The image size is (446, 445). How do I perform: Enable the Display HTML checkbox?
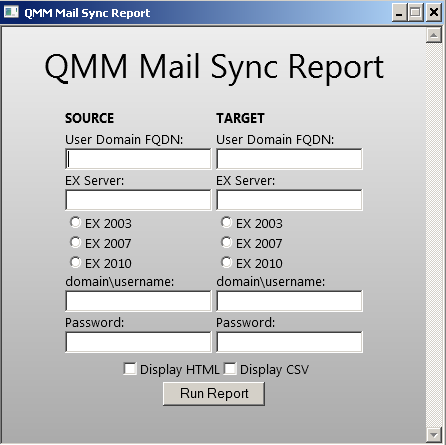pos(130,369)
